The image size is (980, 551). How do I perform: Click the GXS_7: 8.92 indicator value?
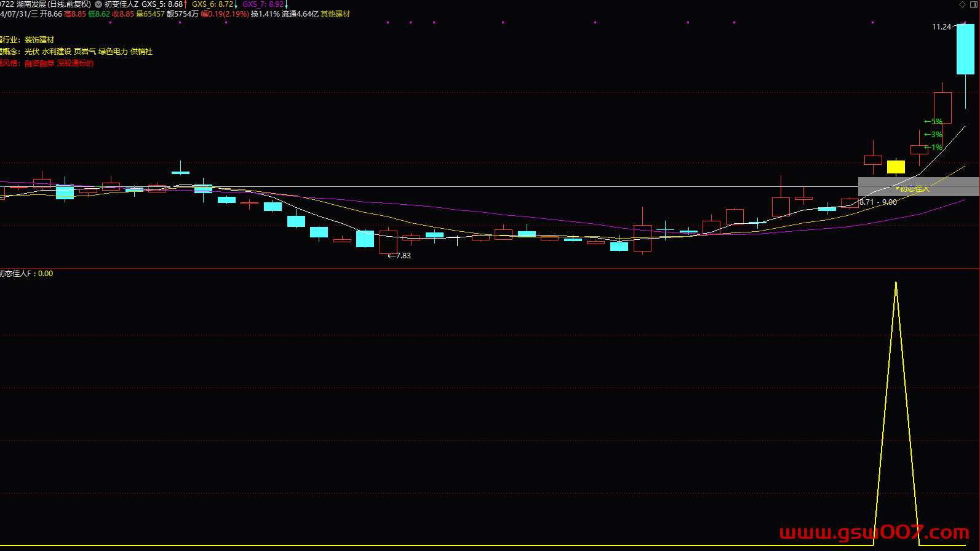click(263, 4)
